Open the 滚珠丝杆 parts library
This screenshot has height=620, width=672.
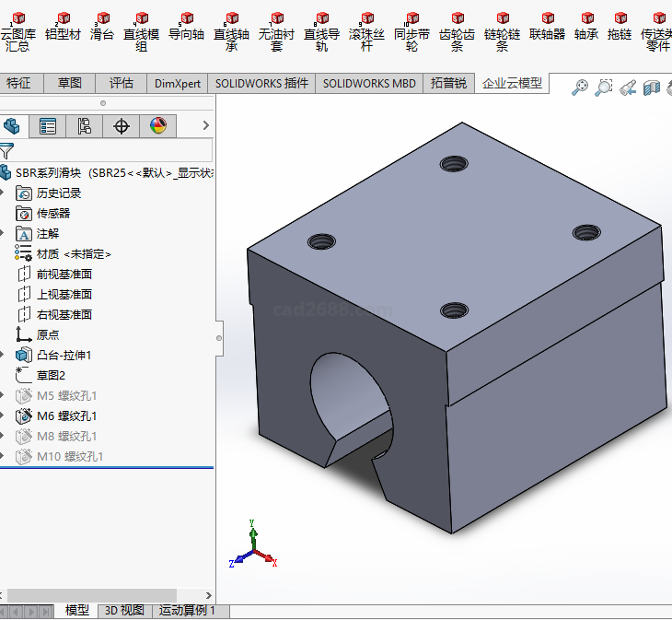coord(366,29)
